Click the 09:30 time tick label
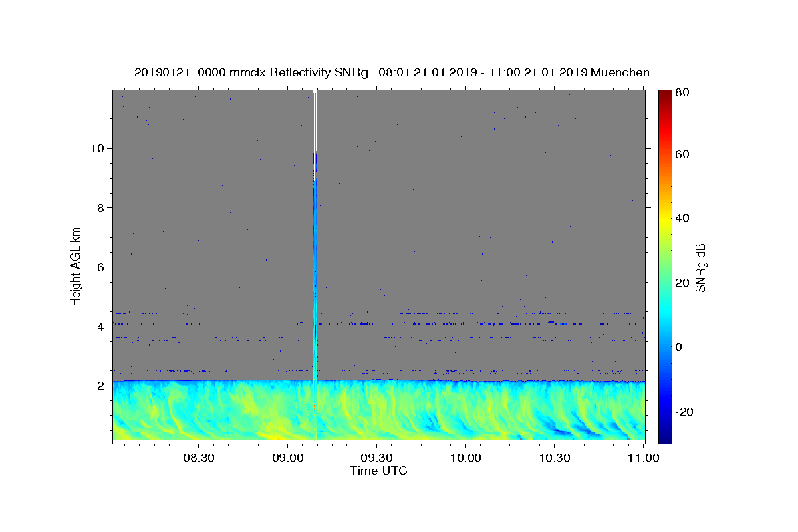The height and width of the screenshot is (532, 798). point(376,458)
